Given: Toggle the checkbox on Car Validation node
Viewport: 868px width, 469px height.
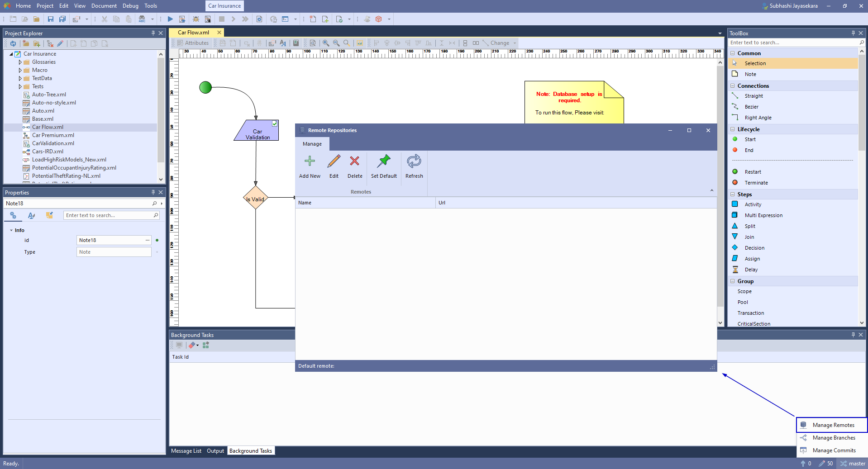Looking at the screenshot, I should pyautogui.click(x=275, y=123).
